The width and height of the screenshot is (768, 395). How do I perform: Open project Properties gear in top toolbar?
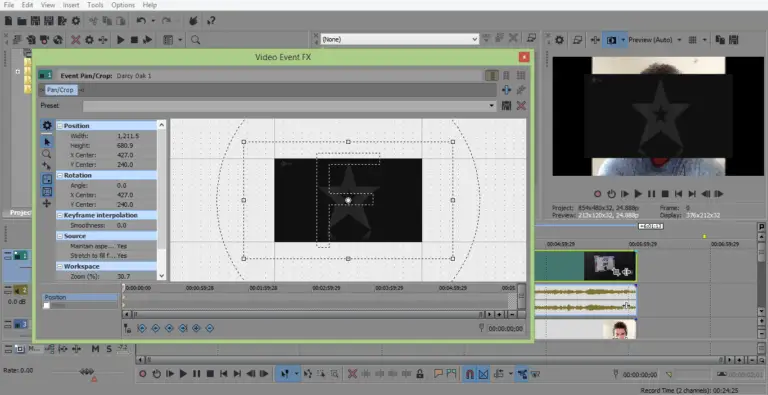[x=75, y=21]
